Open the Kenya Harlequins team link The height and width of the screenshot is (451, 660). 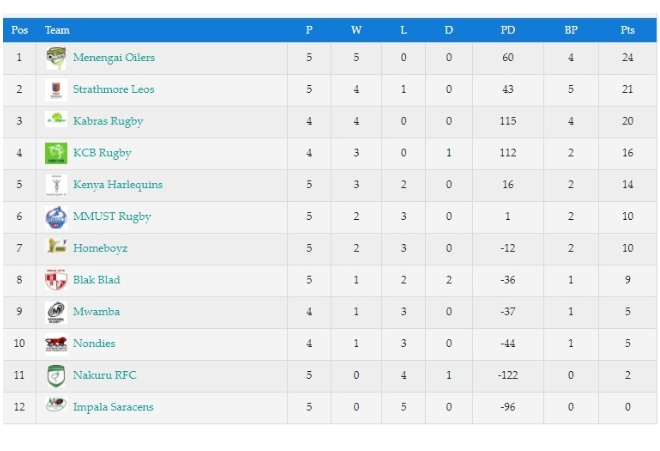point(118,185)
